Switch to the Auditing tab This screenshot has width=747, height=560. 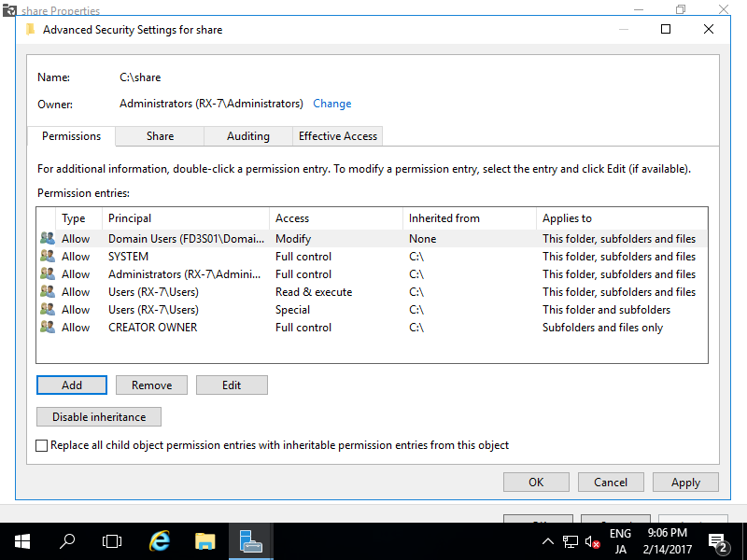coord(247,136)
